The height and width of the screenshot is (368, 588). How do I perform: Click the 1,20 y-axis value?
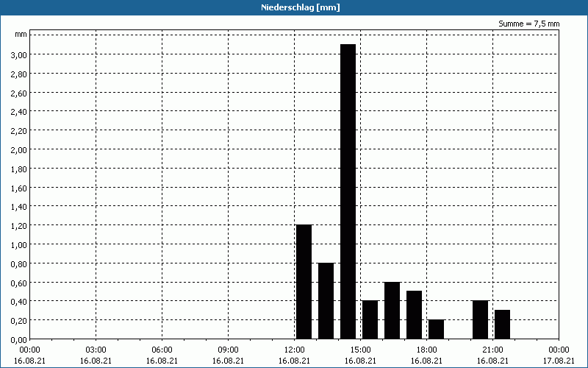point(19,226)
